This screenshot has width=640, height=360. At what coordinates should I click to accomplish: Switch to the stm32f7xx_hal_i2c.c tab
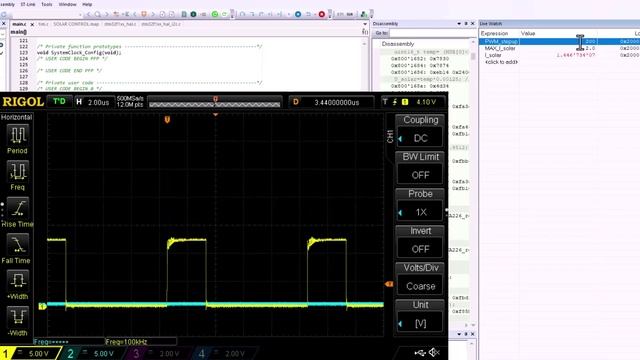(161, 24)
